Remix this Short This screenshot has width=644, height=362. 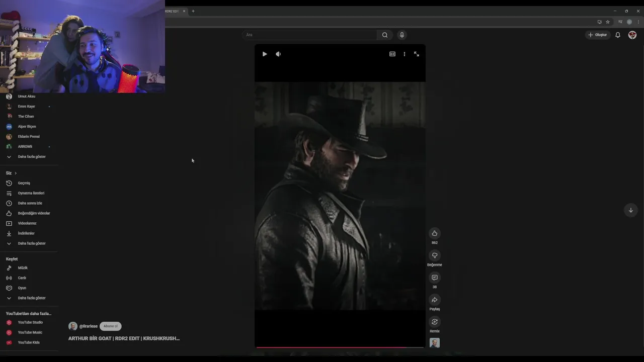click(435, 322)
